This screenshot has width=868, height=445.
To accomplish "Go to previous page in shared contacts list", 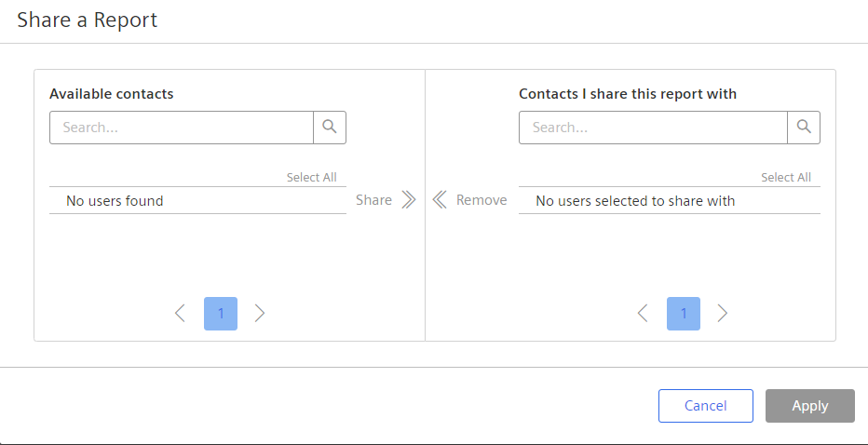I will tap(643, 314).
